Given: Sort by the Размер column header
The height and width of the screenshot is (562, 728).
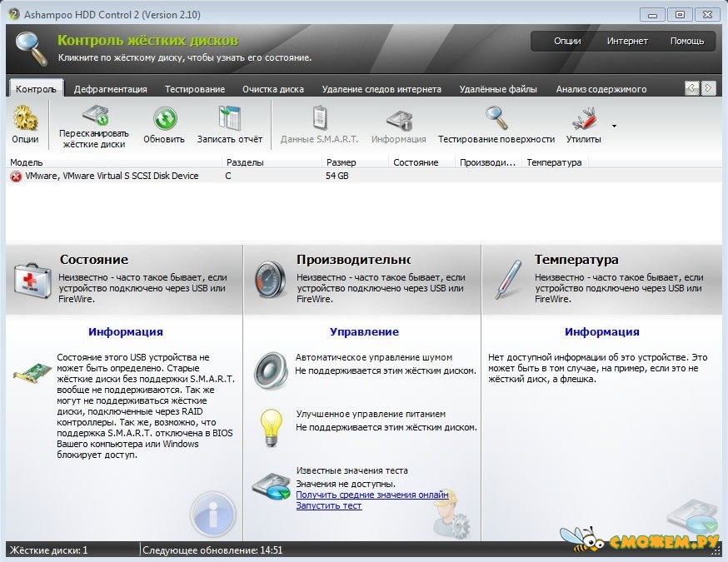Looking at the screenshot, I should [x=355, y=162].
